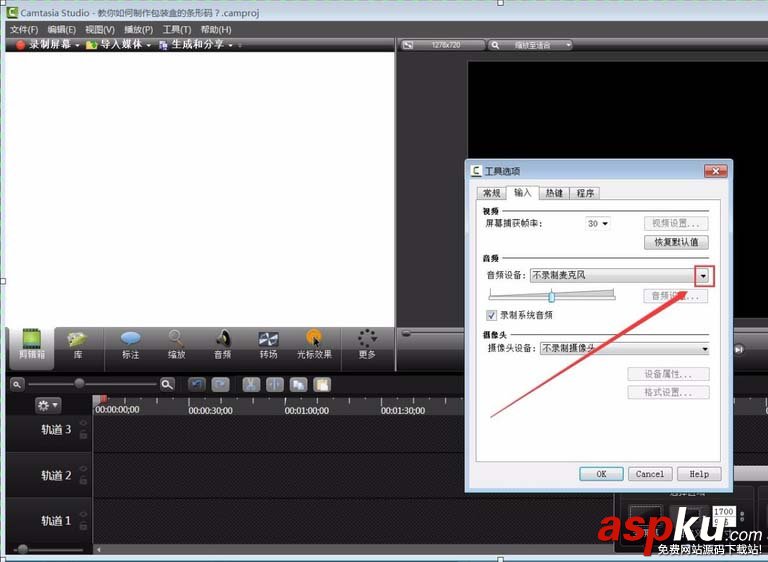768x562 pixels.
Task: Switch to the 输入 tab in 工具选项
Action: tap(523, 192)
